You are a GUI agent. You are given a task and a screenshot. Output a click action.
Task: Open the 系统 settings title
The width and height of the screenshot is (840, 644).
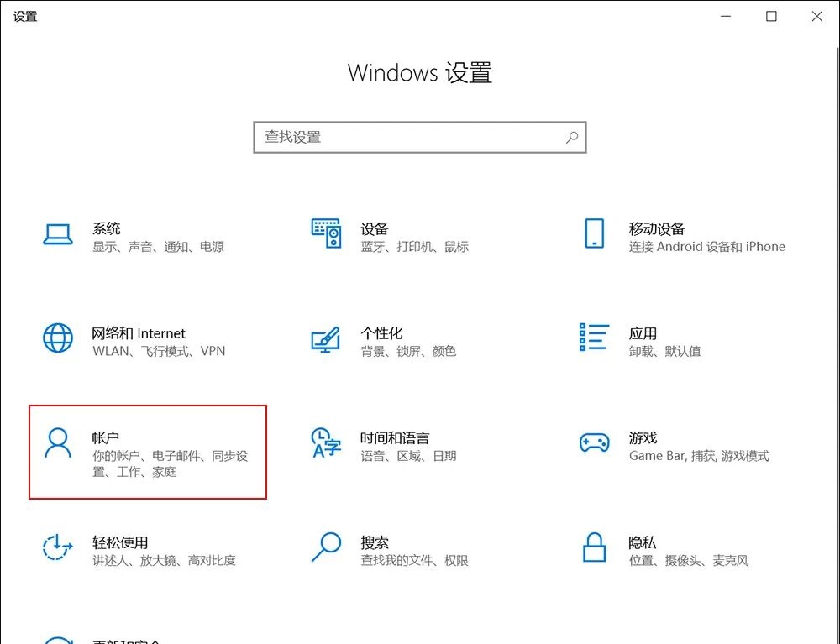tap(107, 228)
